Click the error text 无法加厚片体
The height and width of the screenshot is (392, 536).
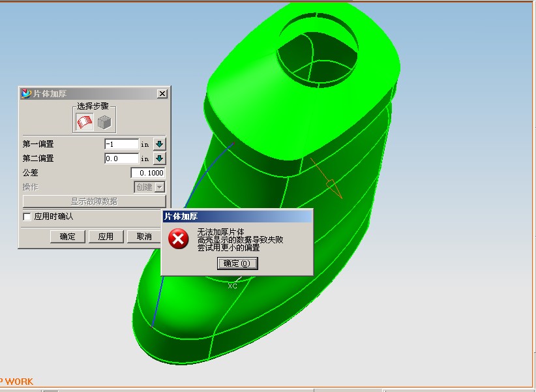coord(221,232)
